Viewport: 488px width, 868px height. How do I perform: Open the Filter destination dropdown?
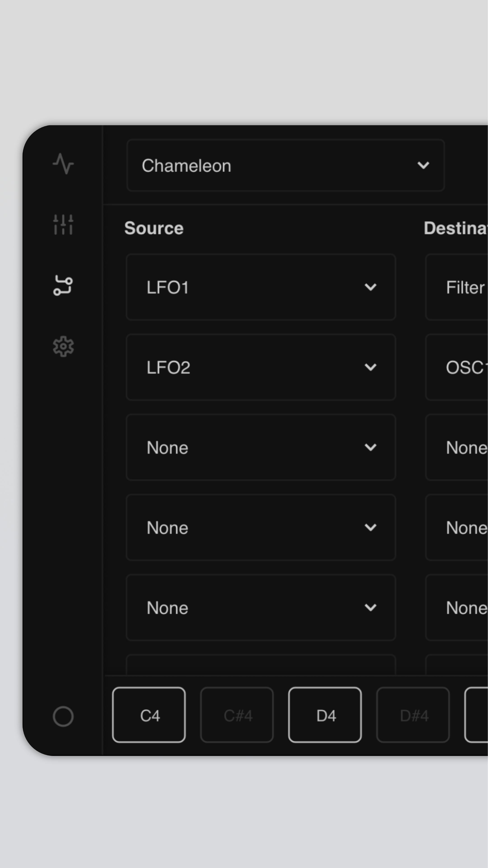coord(457,287)
